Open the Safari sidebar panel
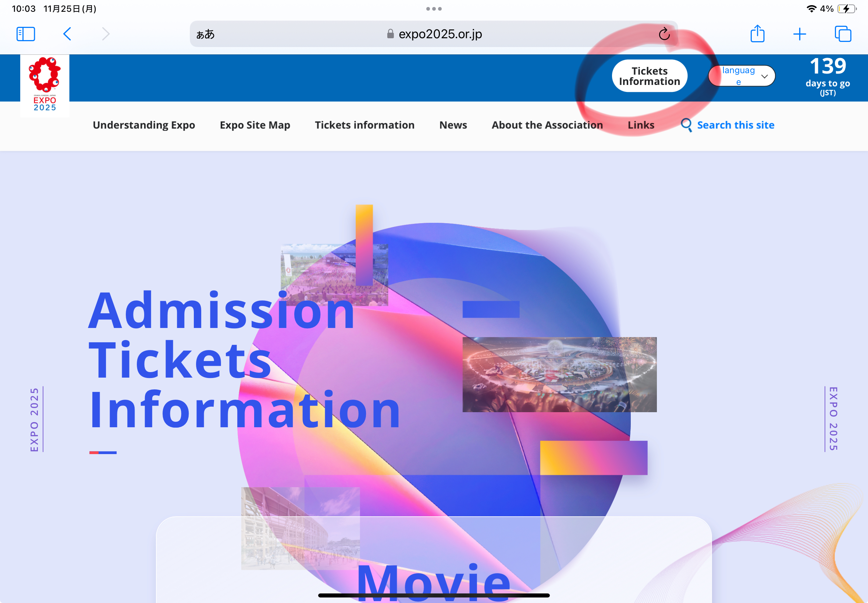The image size is (868, 603). 26,34
